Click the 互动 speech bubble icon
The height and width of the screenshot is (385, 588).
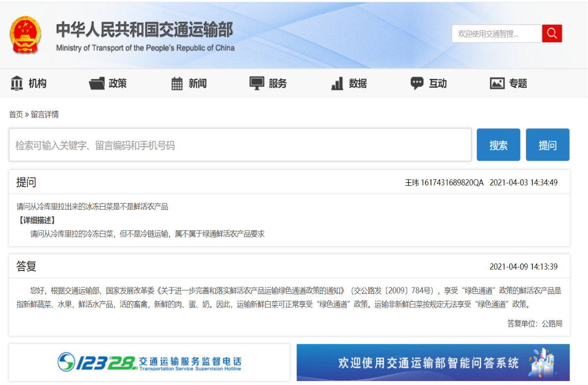pos(417,83)
